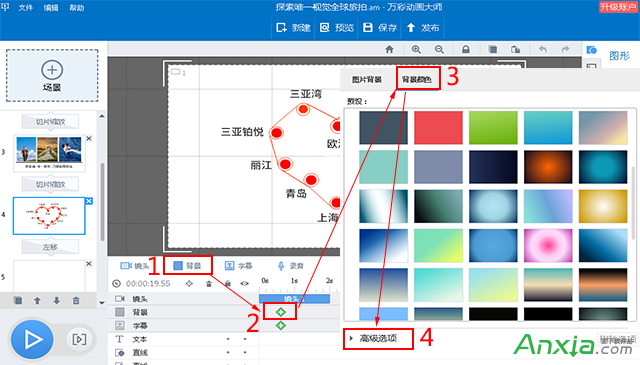Click the 左移 transition button
Screen dimensions: 640x365
pyautogui.click(x=50, y=247)
